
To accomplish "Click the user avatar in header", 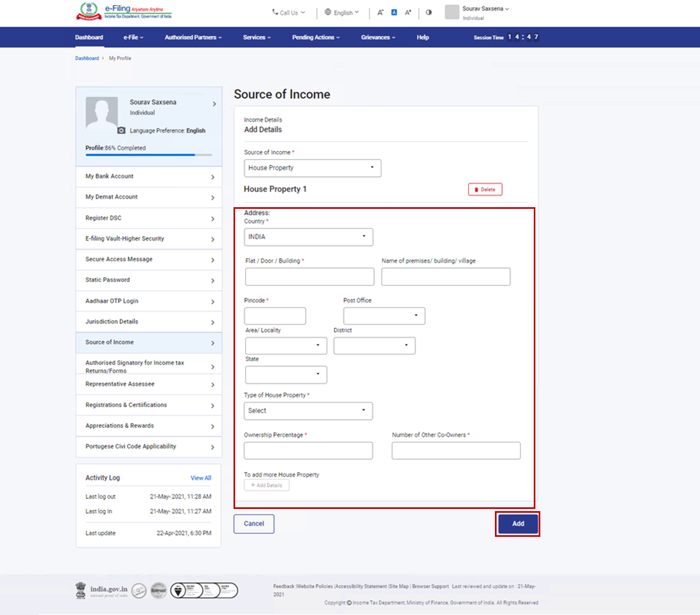I will pyautogui.click(x=452, y=12).
